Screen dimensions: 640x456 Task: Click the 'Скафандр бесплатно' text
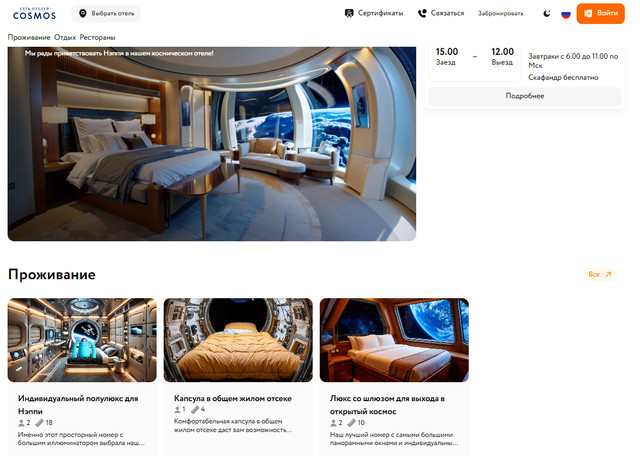click(563, 77)
